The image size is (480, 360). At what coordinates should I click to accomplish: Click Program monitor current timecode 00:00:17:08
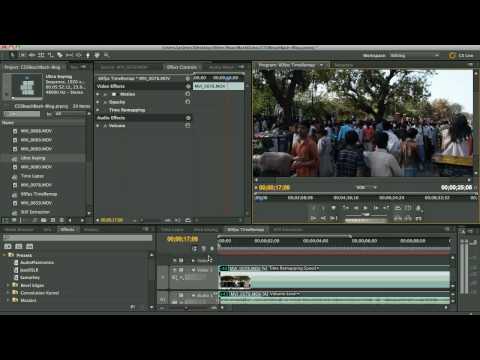point(274,188)
